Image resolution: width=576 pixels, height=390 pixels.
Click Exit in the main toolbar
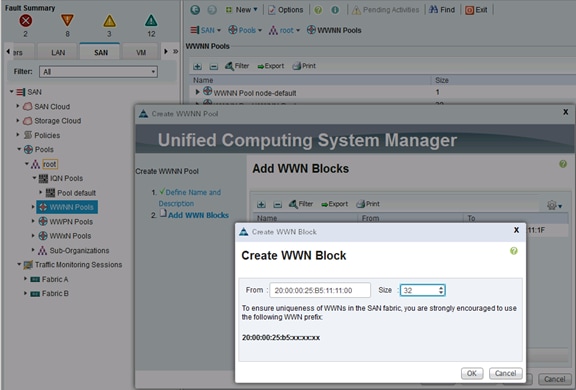point(476,10)
